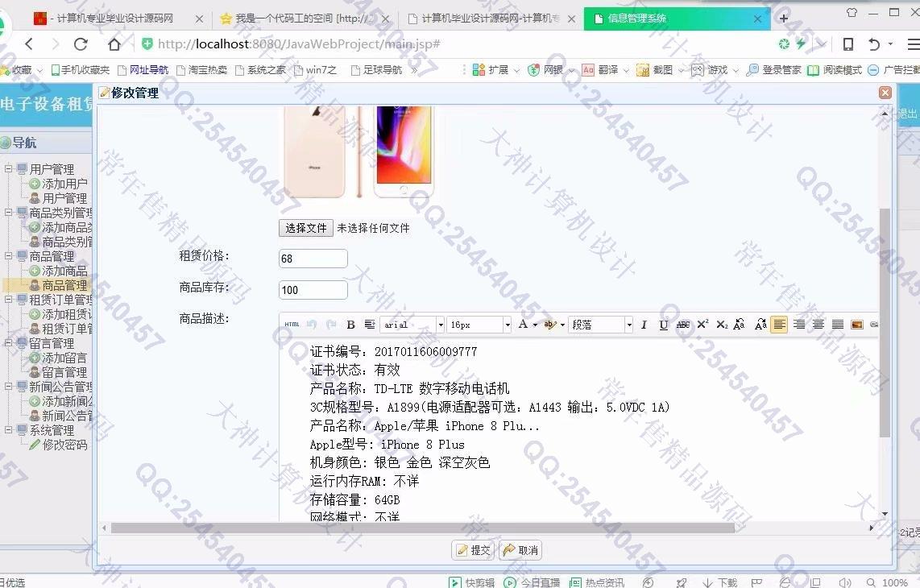Open 今日直播 in status bar
Screen dimensions: 920x588
[532, 582]
